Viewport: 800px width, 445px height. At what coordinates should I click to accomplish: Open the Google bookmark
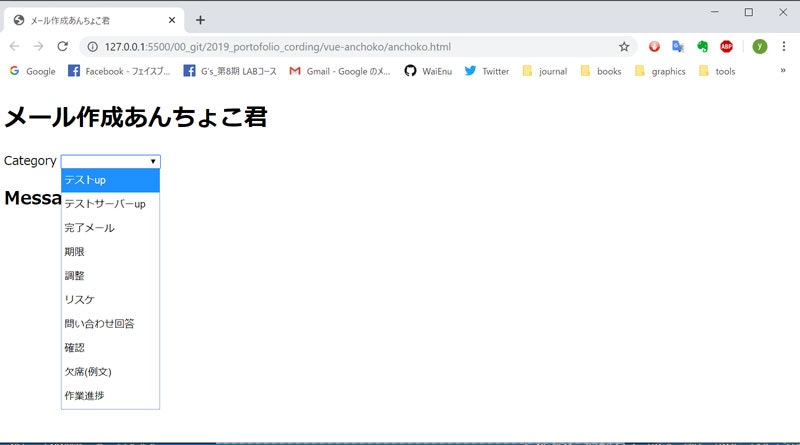coord(33,71)
